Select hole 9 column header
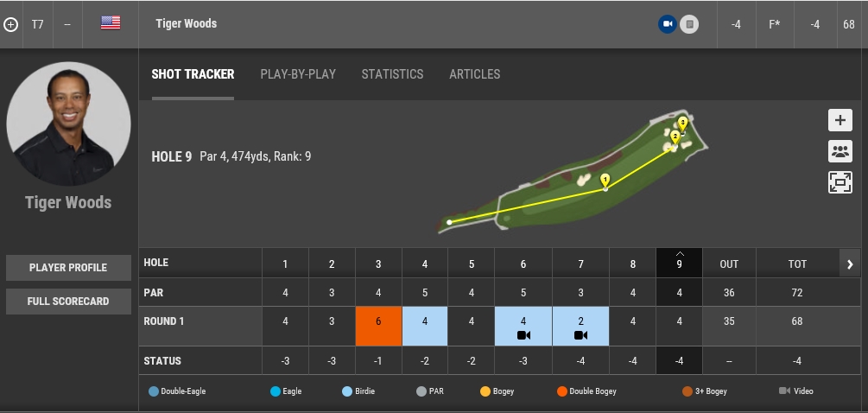 coord(679,264)
